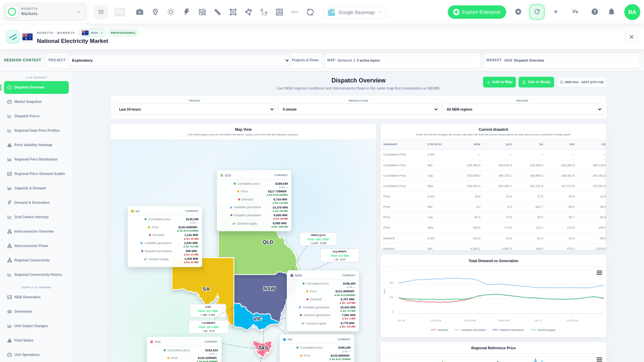
Task: Toggle Dispatch Generation series in chart legend
Action: tap(508, 330)
